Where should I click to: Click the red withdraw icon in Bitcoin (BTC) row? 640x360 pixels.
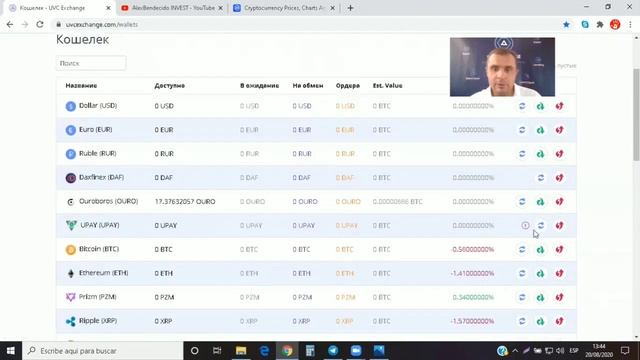click(x=560, y=249)
